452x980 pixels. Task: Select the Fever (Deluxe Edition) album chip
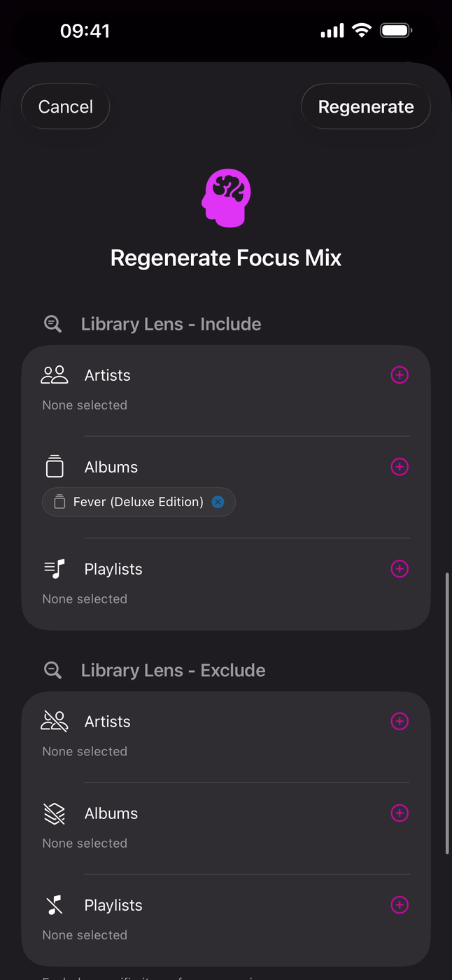click(x=133, y=502)
